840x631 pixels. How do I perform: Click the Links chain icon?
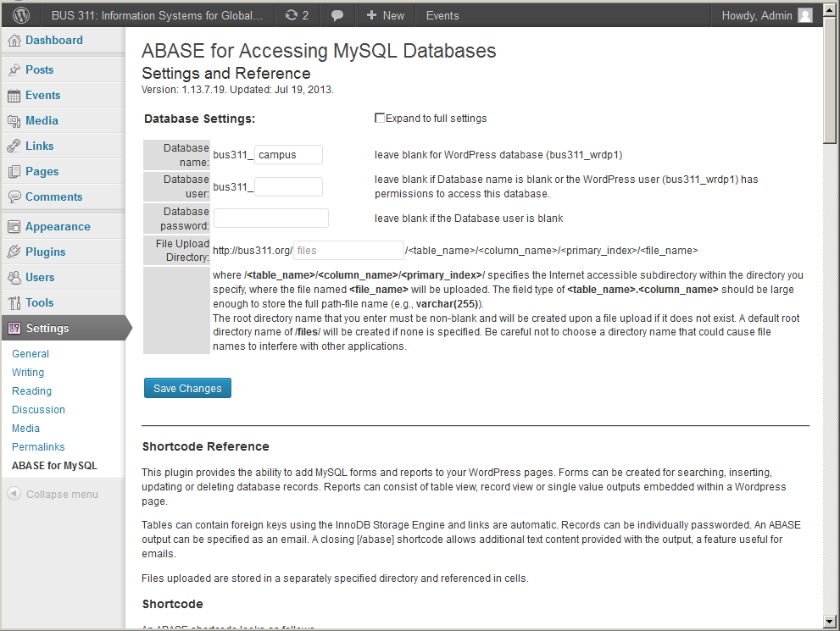click(14, 147)
